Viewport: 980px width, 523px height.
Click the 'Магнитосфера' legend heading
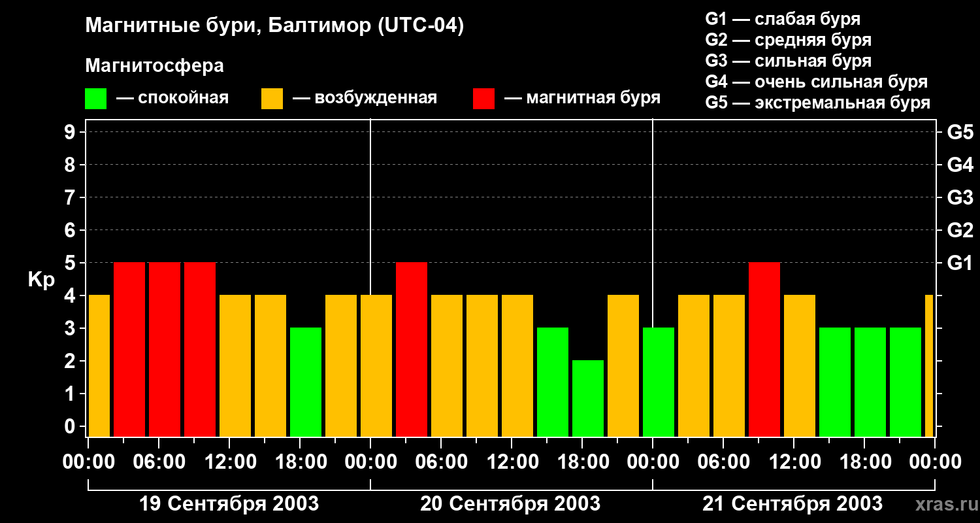[x=154, y=66]
